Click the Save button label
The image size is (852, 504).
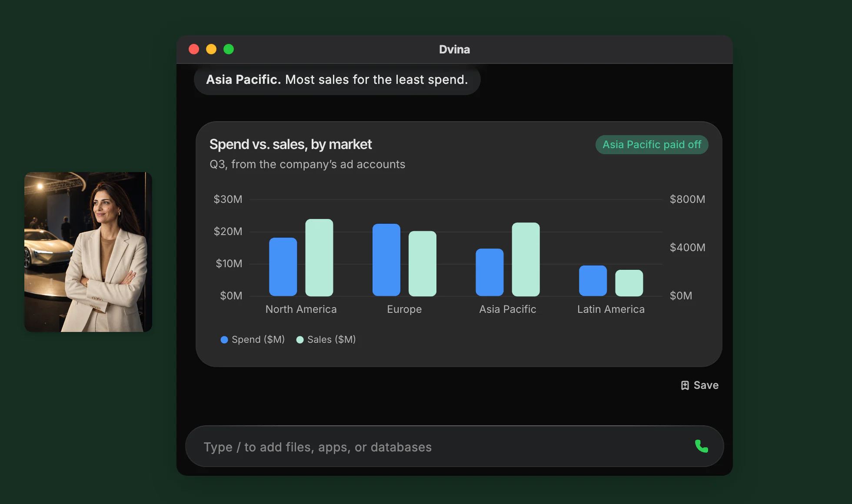[706, 385]
